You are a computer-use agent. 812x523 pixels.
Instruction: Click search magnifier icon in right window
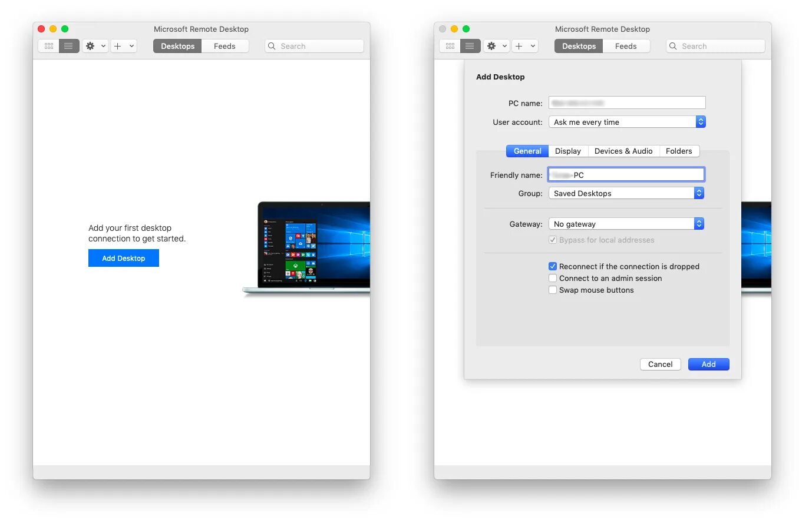click(673, 46)
